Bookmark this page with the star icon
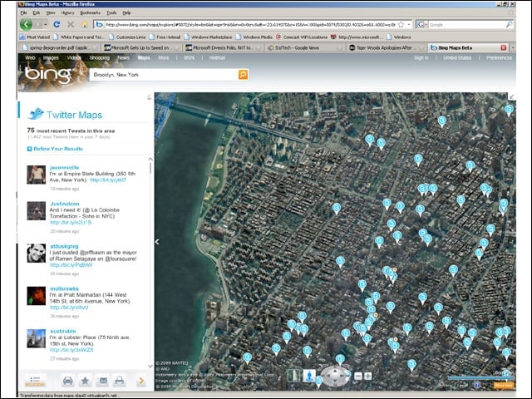 click(x=401, y=24)
